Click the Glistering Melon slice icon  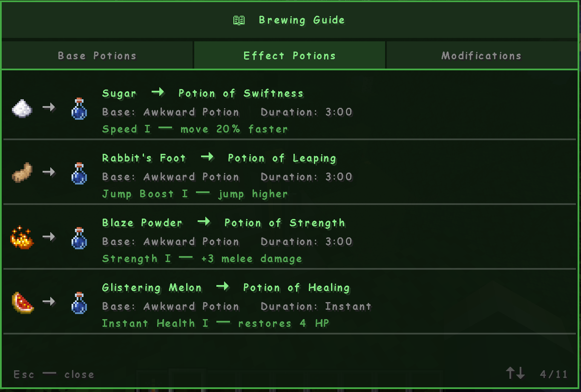pos(22,302)
